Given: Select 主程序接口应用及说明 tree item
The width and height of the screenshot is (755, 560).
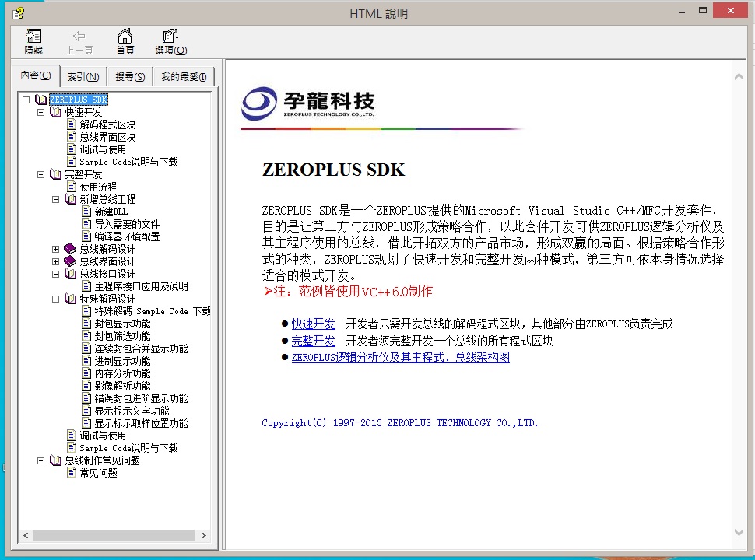Looking at the screenshot, I should 141,286.
